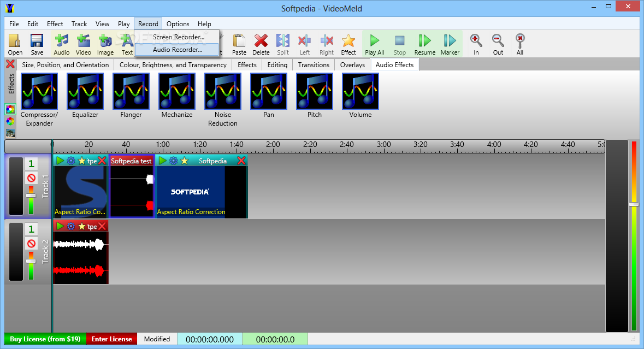
Task: Click the Track 2 number 1 box
Action: 31,229
